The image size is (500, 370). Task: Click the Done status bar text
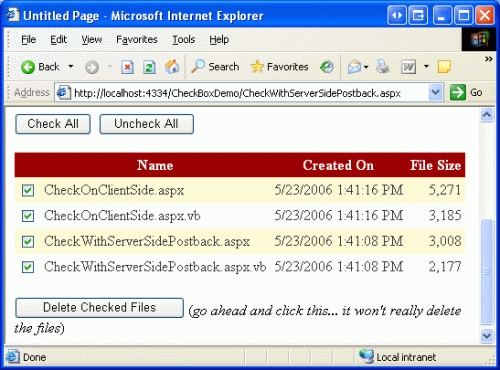[x=34, y=357]
